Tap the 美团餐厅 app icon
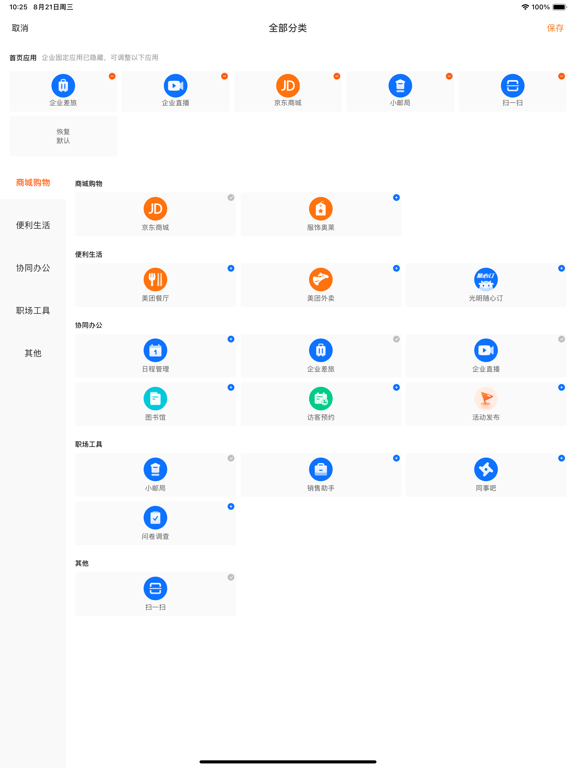 click(155, 280)
